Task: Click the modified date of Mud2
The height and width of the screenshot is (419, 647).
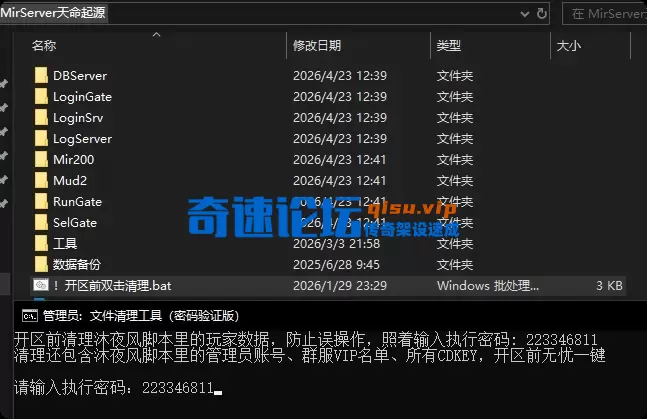Action: tap(340, 180)
